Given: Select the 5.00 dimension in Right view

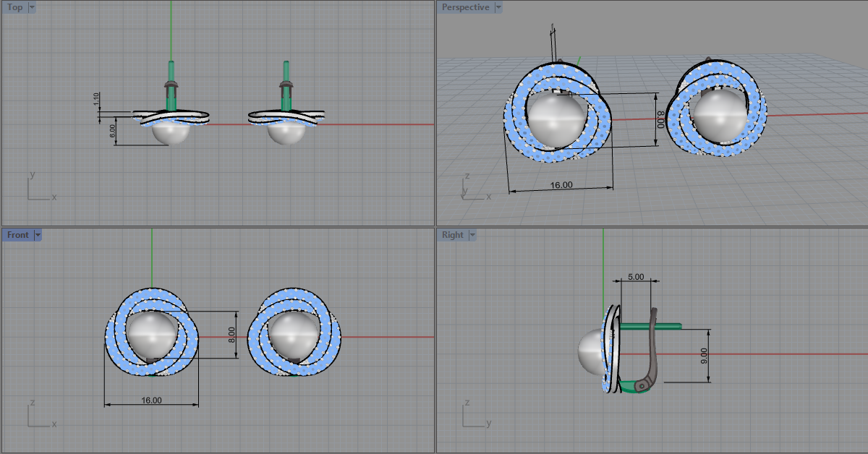Looking at the screenshot, I should [636, 276].
